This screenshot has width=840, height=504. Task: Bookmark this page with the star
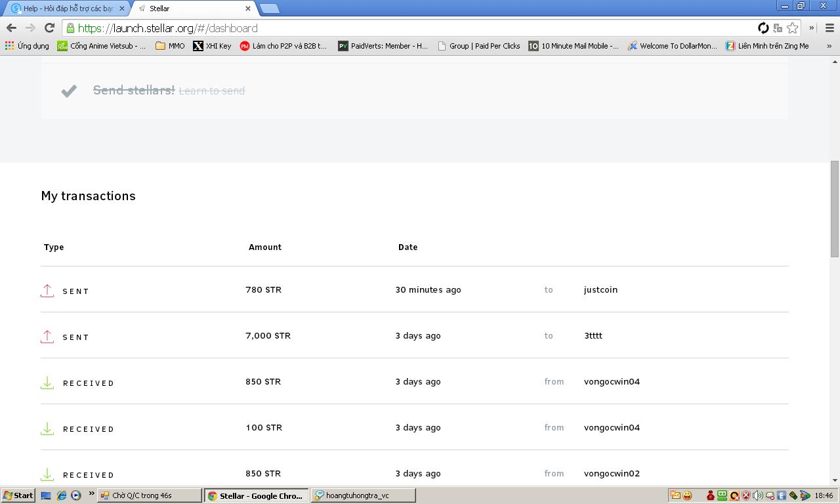pos(793,28)
